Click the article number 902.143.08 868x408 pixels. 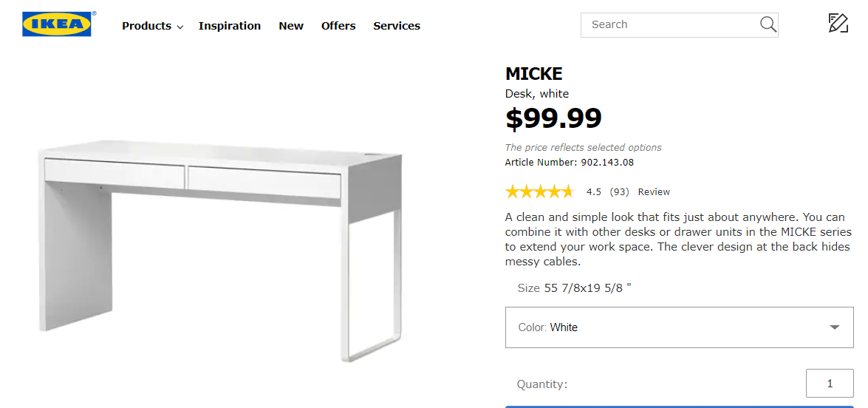tap(606, 163)
